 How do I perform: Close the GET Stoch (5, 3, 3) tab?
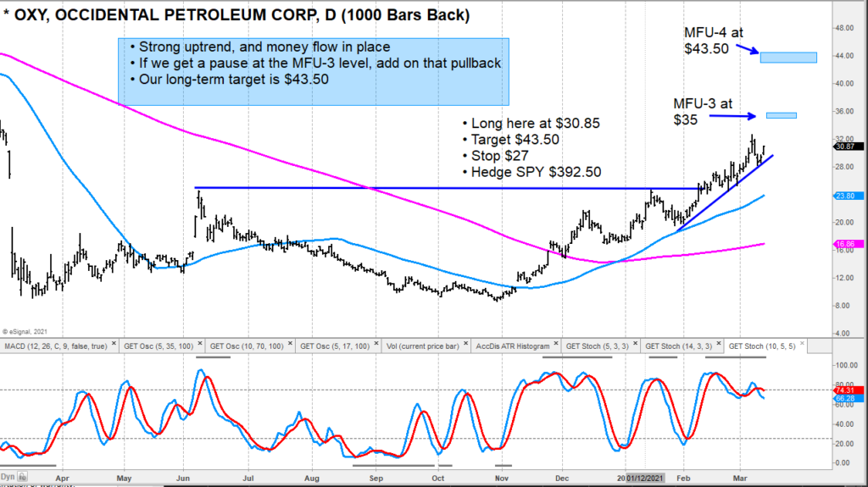pos(635,344)
